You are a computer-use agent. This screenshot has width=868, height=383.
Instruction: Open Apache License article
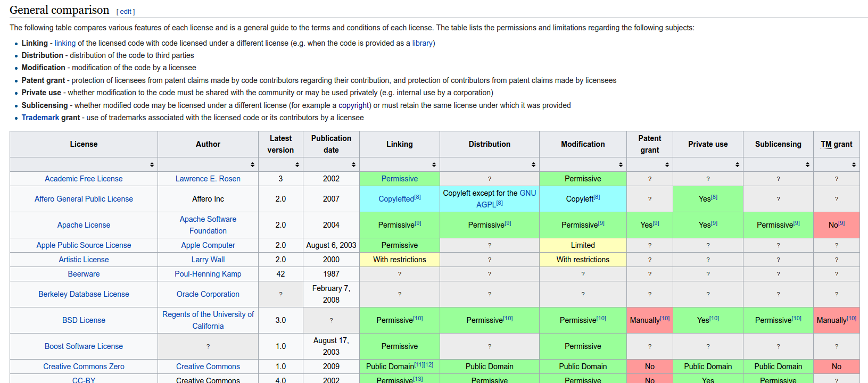tap(84, 225)
